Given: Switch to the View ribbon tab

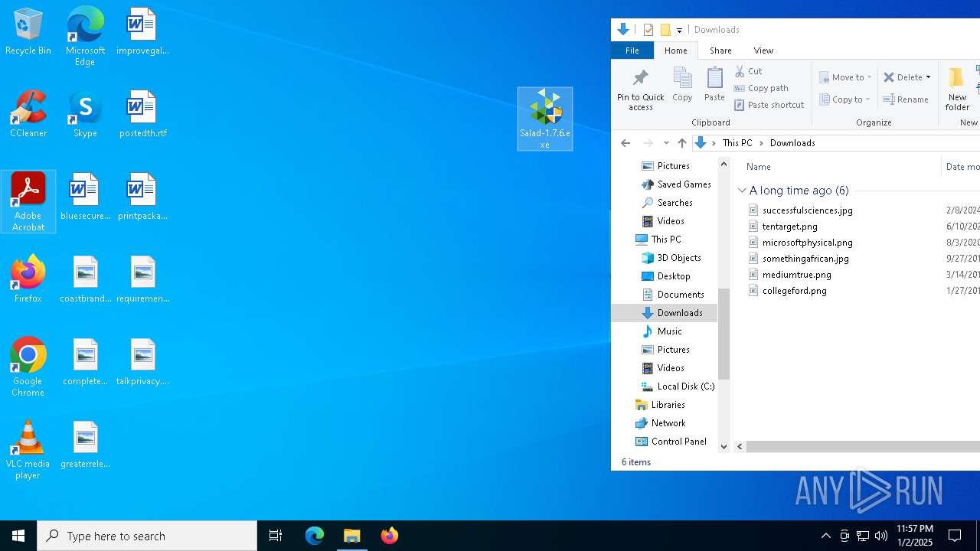Looking at the screenshot, I should [x=763, y=51].
